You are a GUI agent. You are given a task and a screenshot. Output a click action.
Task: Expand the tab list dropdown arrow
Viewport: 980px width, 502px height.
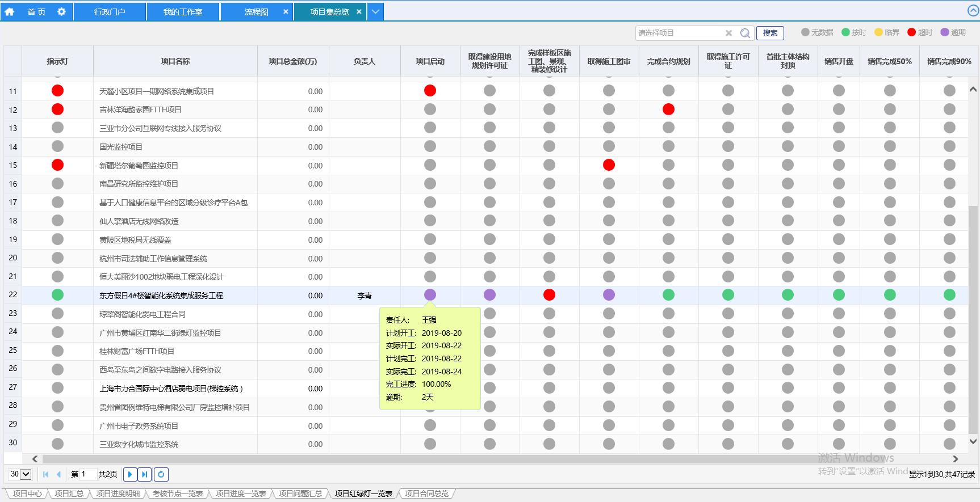(x=375, y=11)
